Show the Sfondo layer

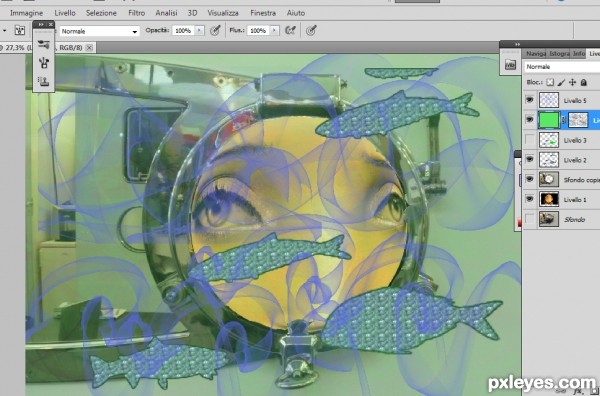[x=530, y=219]
